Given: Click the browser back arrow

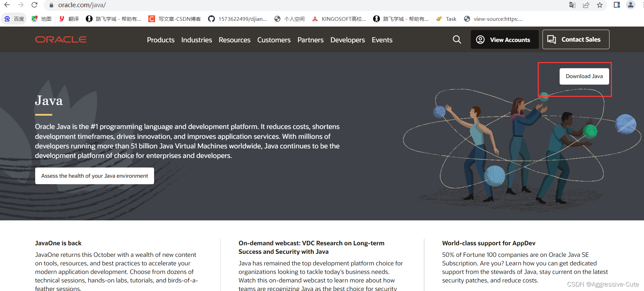Looking at the screenshot, I should tap(7, 5).
